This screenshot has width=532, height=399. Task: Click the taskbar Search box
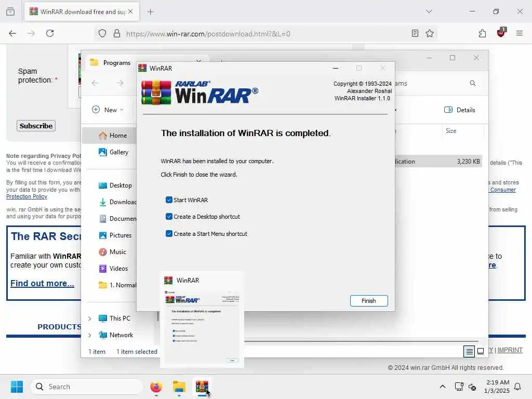pyautogui.click(x=87, y=387)
